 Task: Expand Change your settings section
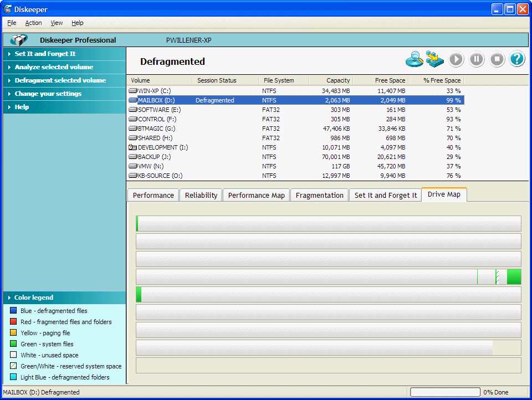click(x=64, y=94)
